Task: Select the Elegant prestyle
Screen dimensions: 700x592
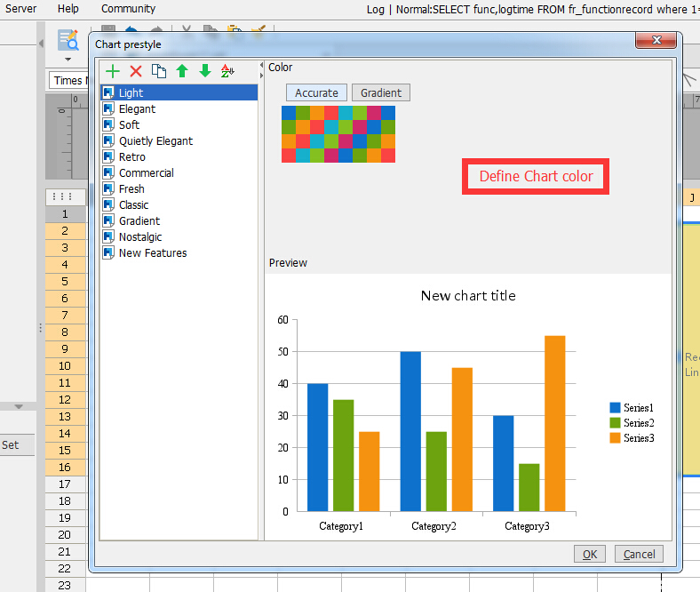Action: click(x=179, y=108)
